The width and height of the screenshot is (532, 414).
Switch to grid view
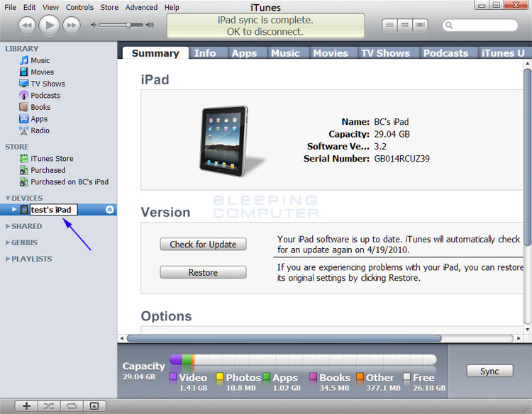pyautogui.click(x=405, y=25)
